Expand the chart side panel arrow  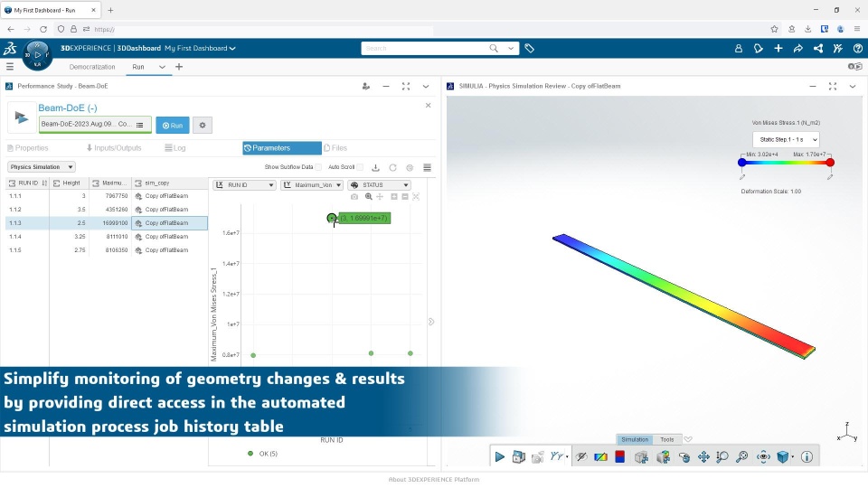(431, 322)
